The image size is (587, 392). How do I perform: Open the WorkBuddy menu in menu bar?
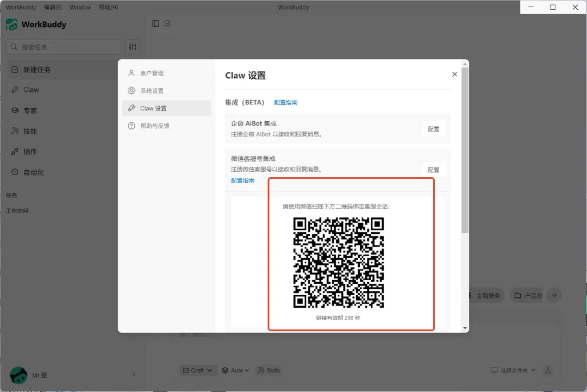[x=21, y=7]
